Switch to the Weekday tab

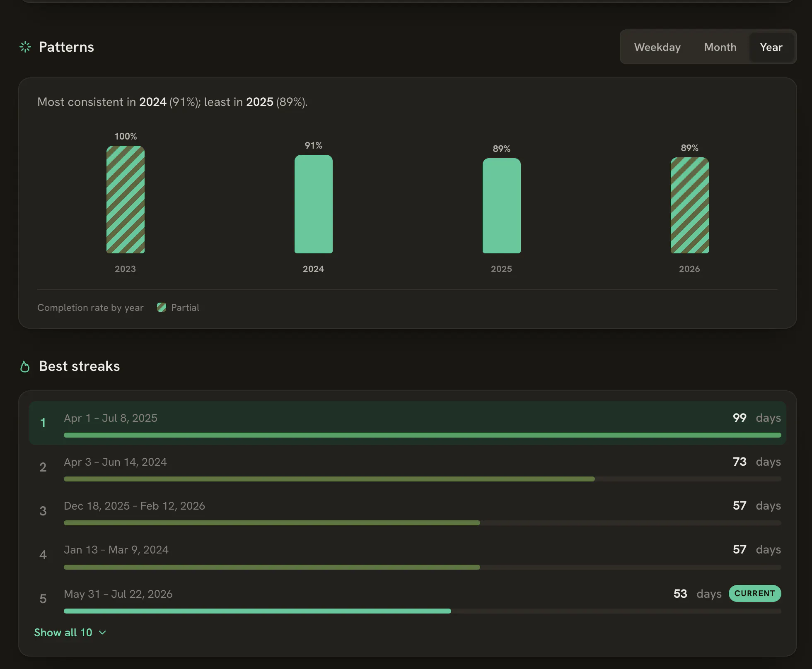tap(657, 47)
